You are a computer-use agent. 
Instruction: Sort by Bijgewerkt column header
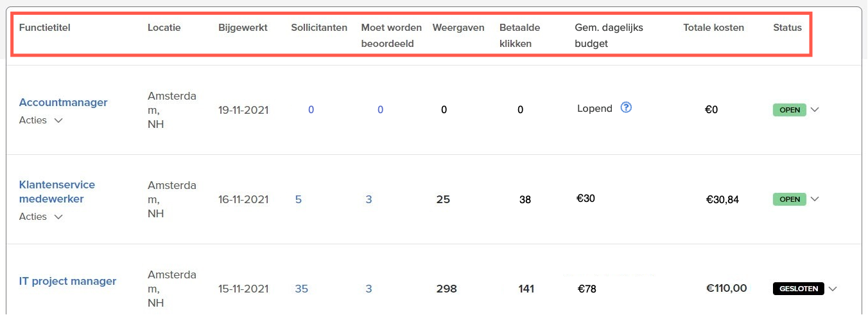pyautogui.click(x=243, y=28)
